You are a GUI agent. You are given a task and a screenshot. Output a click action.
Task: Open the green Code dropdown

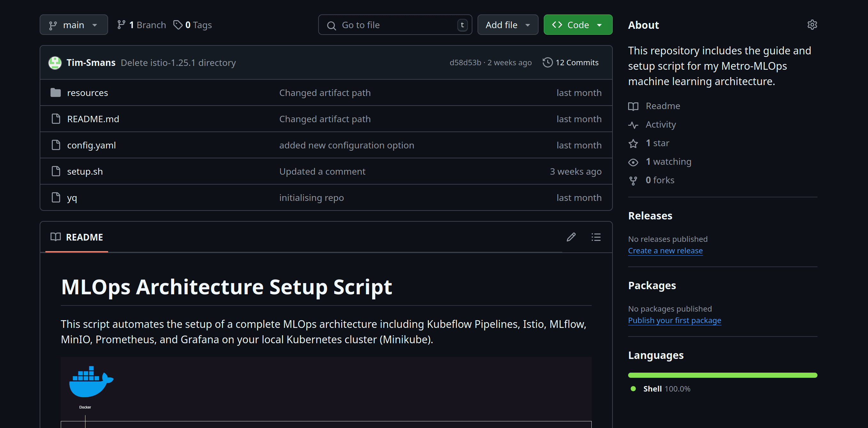coord(578,25)
